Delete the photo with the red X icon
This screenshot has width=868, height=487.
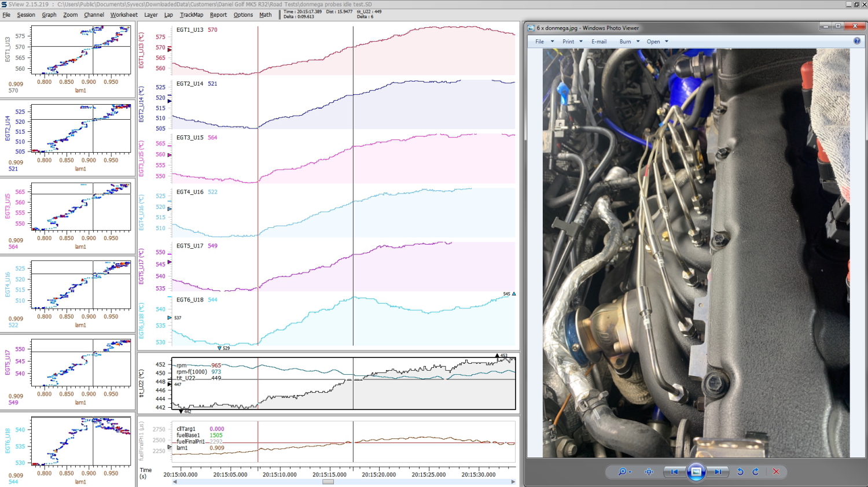[776, 472]
